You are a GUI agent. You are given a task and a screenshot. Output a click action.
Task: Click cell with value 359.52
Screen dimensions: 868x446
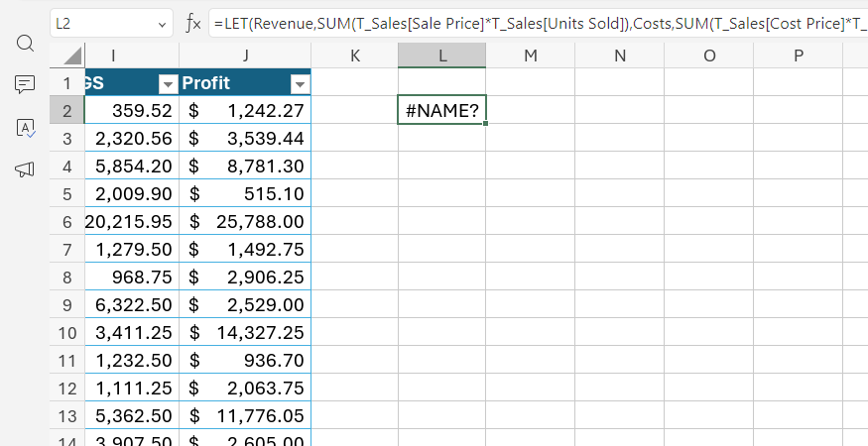click(132, 110)
